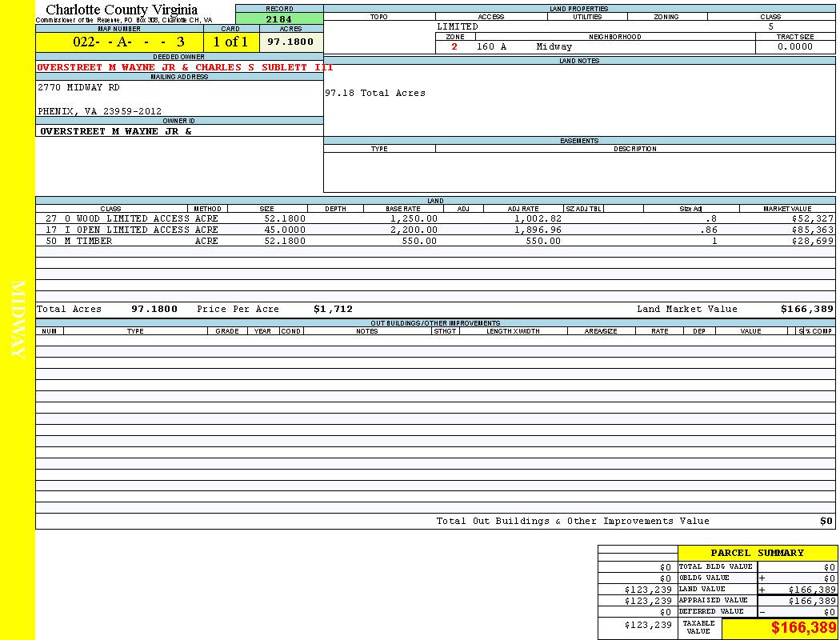Select the Midway neighborhood entry
This screenshot has width=840, height=640.
(554, 47)
